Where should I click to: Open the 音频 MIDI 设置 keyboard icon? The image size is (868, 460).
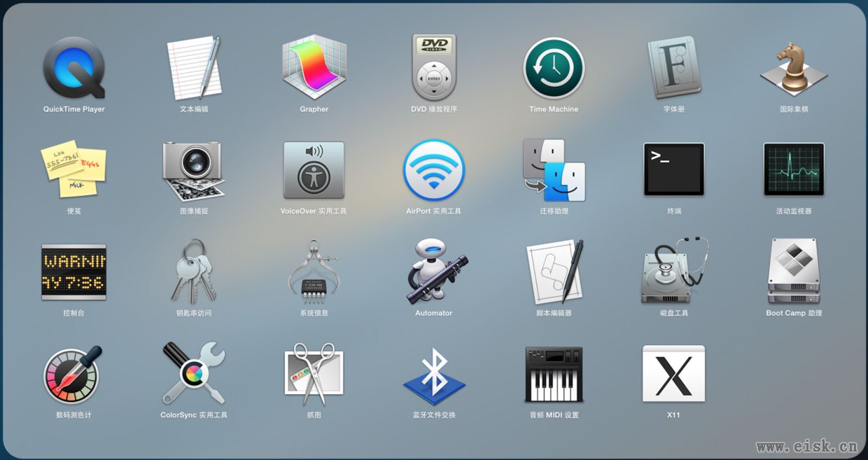click(554, 374)
